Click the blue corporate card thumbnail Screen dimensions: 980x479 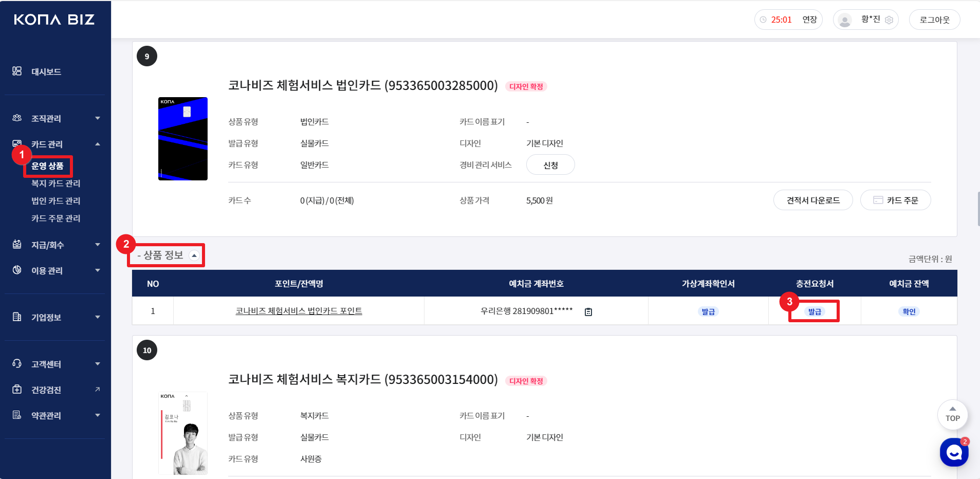tap(183, 139)
